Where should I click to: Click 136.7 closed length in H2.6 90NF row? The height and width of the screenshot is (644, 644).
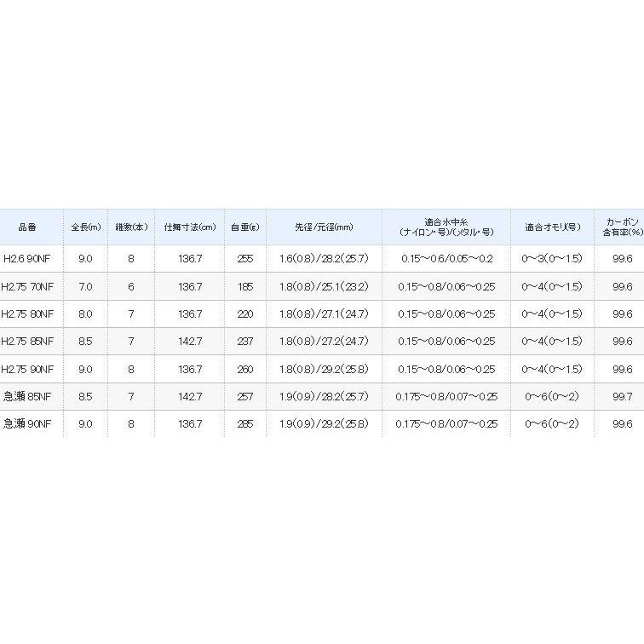pyautogui.click(x=190, y=259)
